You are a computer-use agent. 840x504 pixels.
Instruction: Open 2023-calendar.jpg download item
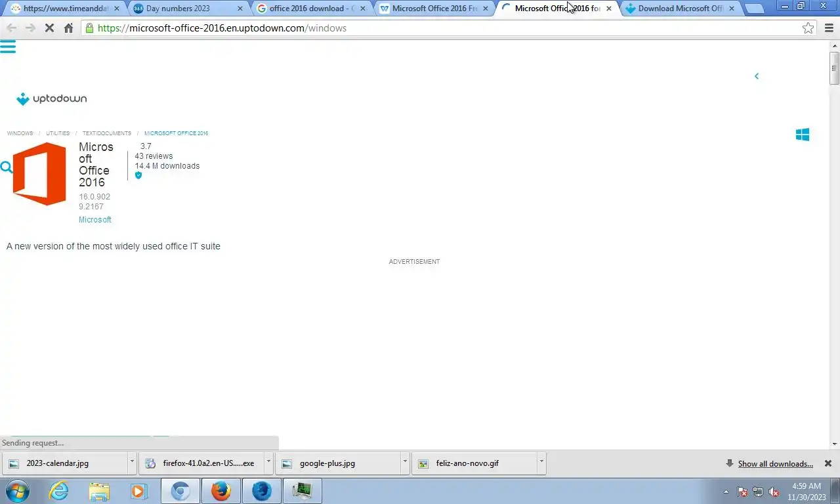click(x=64, y=463)
